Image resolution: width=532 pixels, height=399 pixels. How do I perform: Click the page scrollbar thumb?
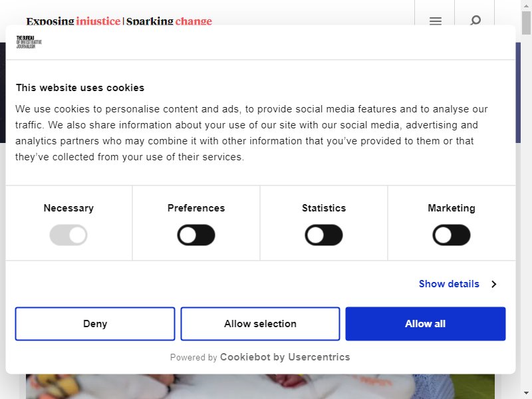pyautogui.click(x=526, y=23)
